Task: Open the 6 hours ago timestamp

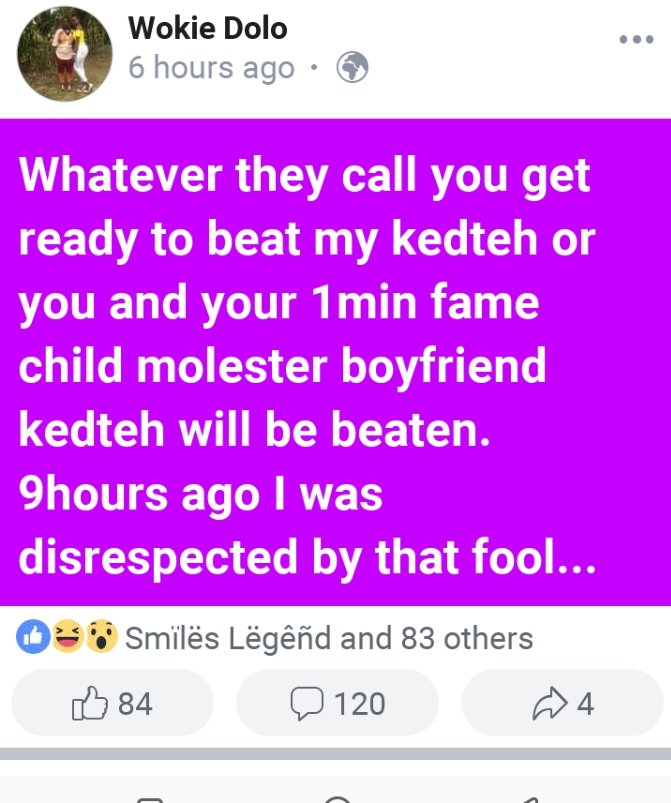Action: tap(212, 68)
